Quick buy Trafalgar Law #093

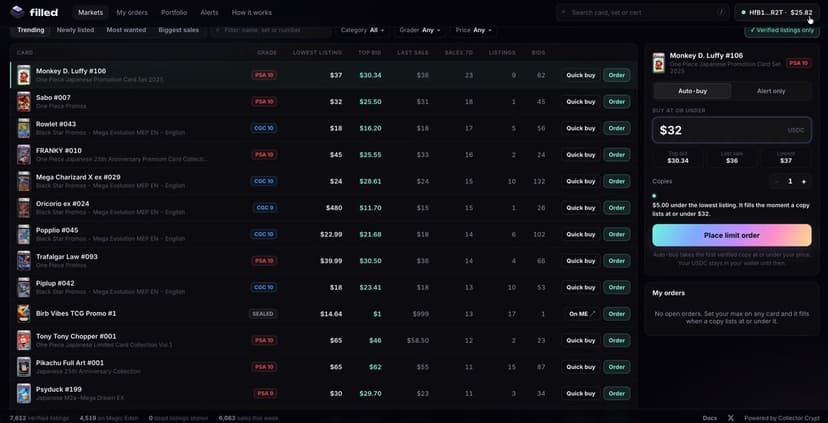point(580,261)
